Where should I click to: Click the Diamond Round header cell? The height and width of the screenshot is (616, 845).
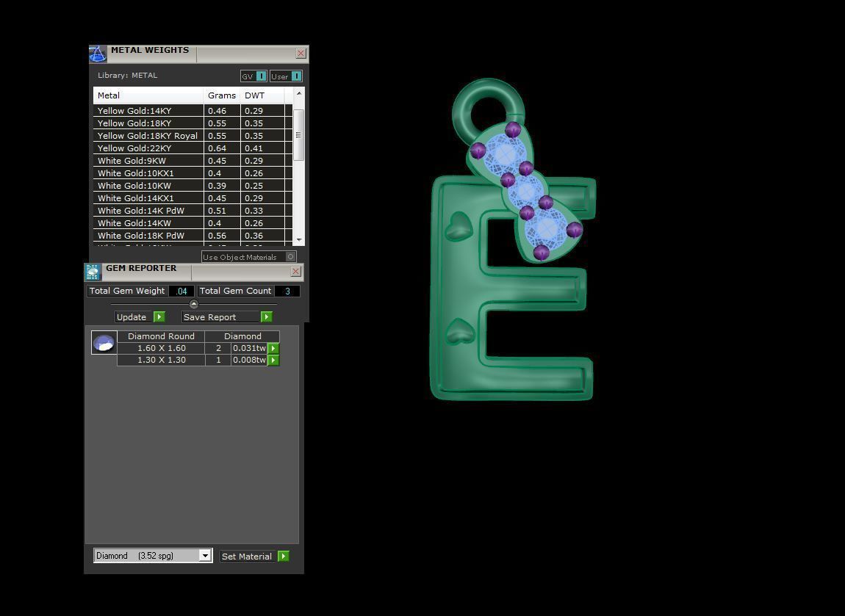[161, 336]
